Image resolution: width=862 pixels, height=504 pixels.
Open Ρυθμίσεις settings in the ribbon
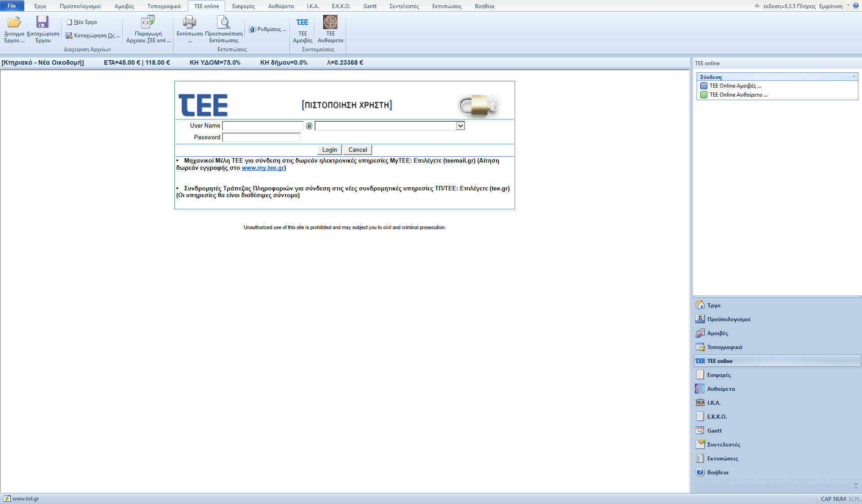(268, 29)
